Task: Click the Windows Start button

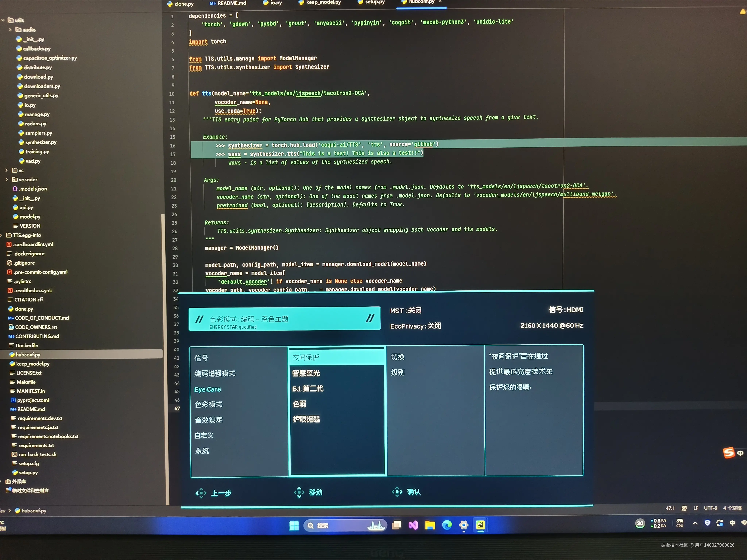Action: pyautogui.click(x=294, y=526)
